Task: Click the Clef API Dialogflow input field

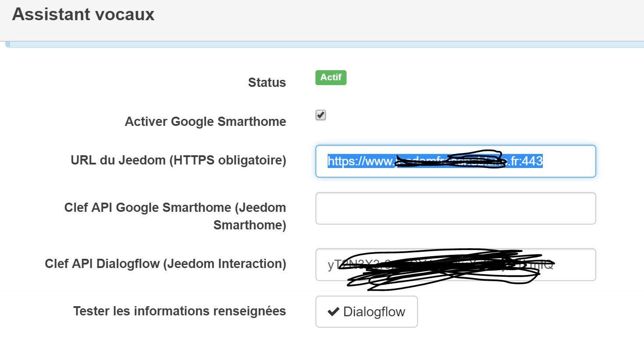Action: 456,265
